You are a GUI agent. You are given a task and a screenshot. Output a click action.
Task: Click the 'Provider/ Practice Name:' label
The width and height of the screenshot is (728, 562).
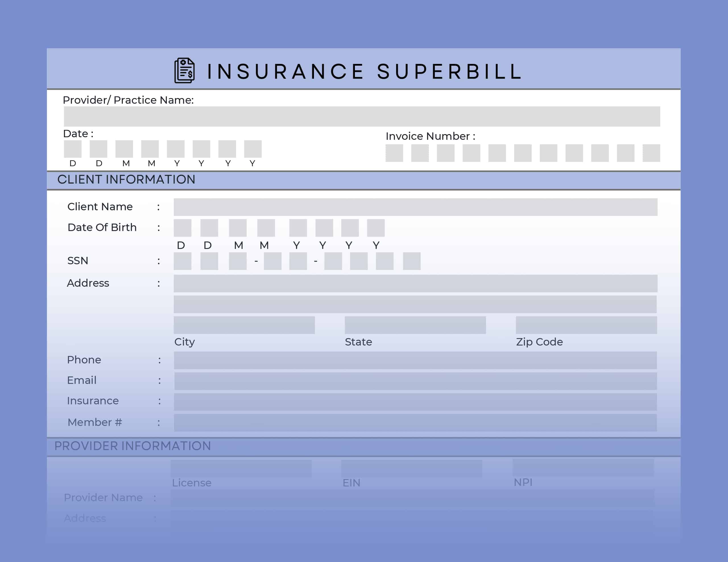point(128,100)
